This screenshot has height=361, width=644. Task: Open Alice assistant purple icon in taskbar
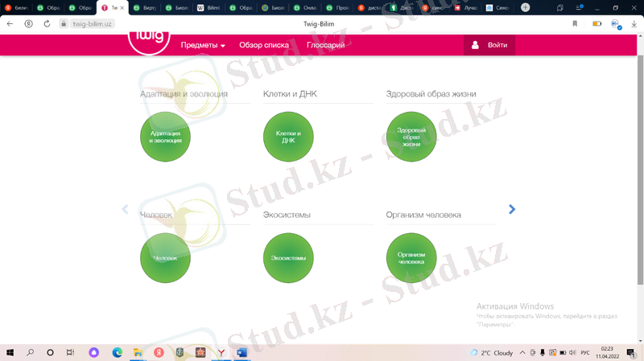(x=93, y=352)
